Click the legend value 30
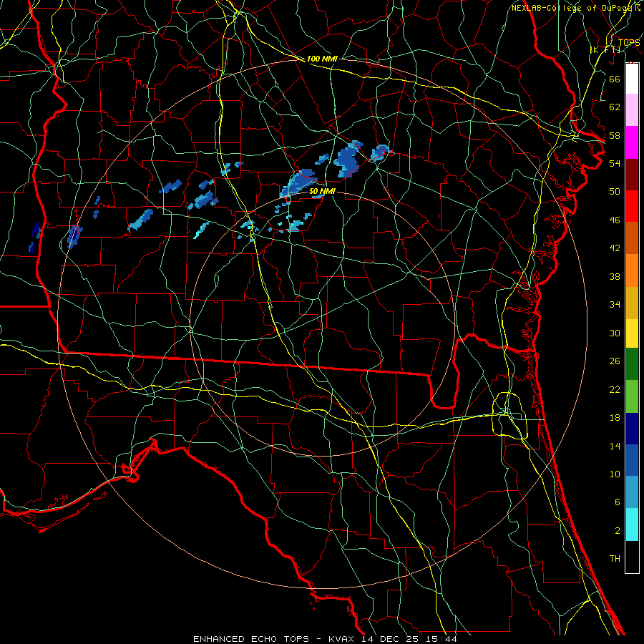This screenshot has width=644, height=644. point(615,333)
